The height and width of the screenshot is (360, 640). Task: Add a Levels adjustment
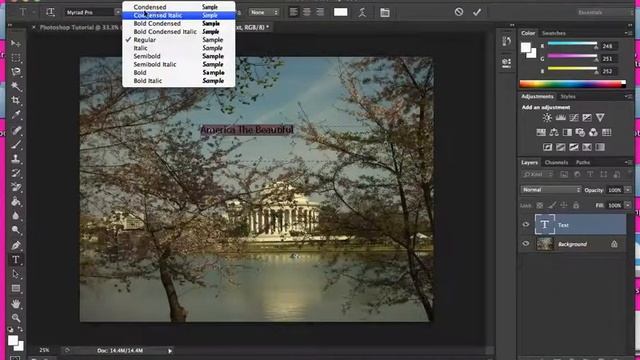(x=560, y=118)
